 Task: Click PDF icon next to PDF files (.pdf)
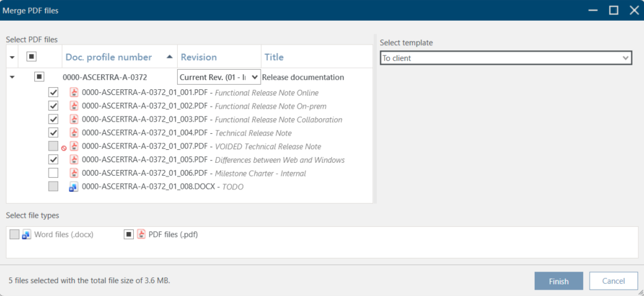[141, 235]
